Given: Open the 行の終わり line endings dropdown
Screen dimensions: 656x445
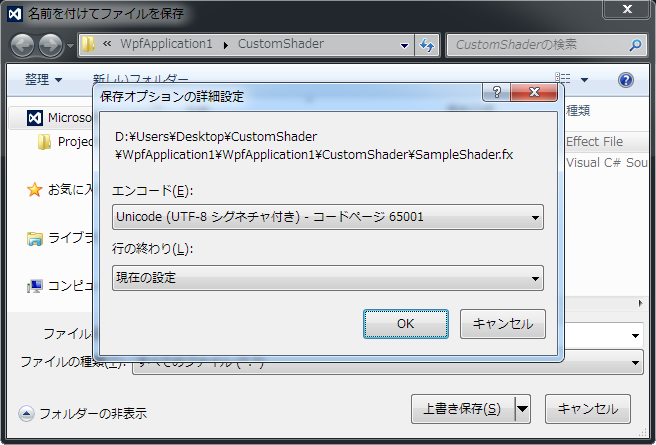Looking at the screenshot, I should [x=328, y=277].
